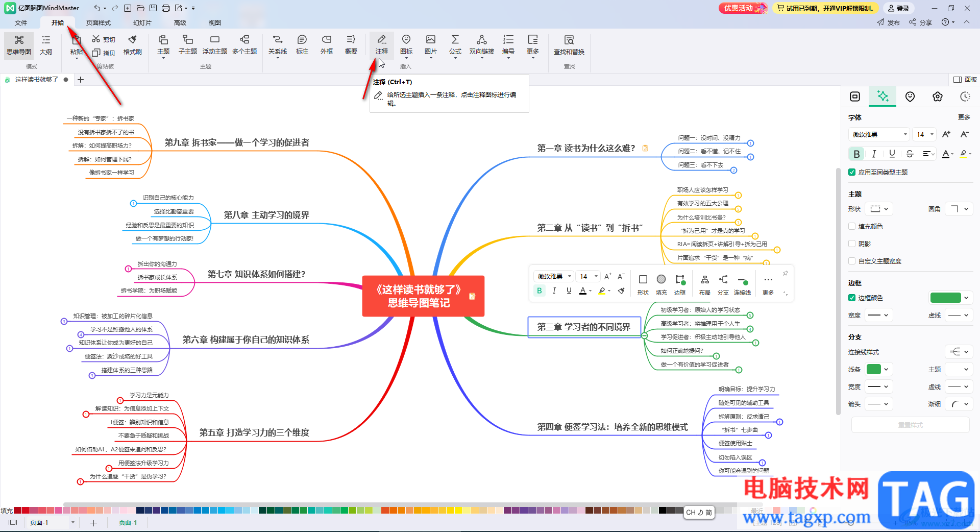Viewport: 980px width, 532px height.
Task: Click the Login (登录) button
Action: click(898, 8)
